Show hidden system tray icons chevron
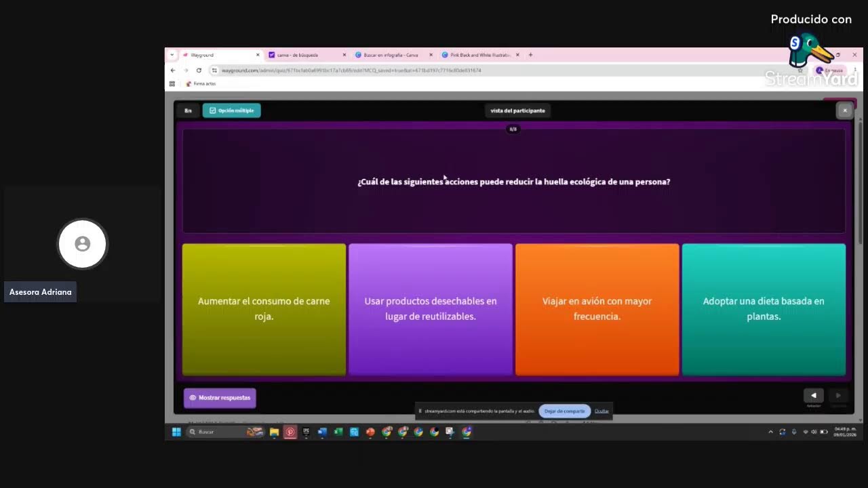This screenshot has width=868, height=488. coord(770,432)
